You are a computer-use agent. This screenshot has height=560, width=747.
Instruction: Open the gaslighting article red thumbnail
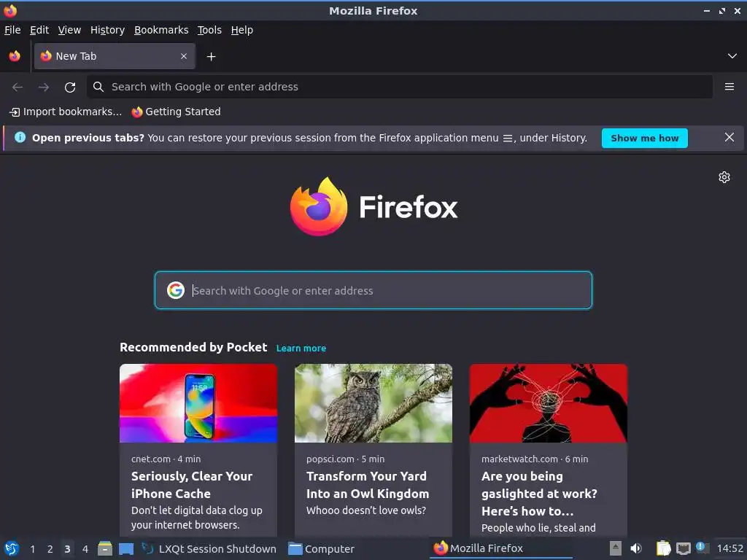[549, 403]
